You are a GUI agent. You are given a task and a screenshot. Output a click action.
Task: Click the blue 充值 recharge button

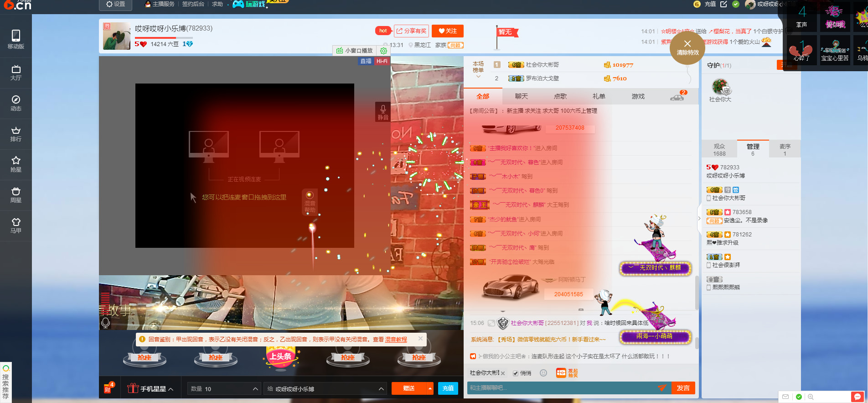click(x=448, y=388)
